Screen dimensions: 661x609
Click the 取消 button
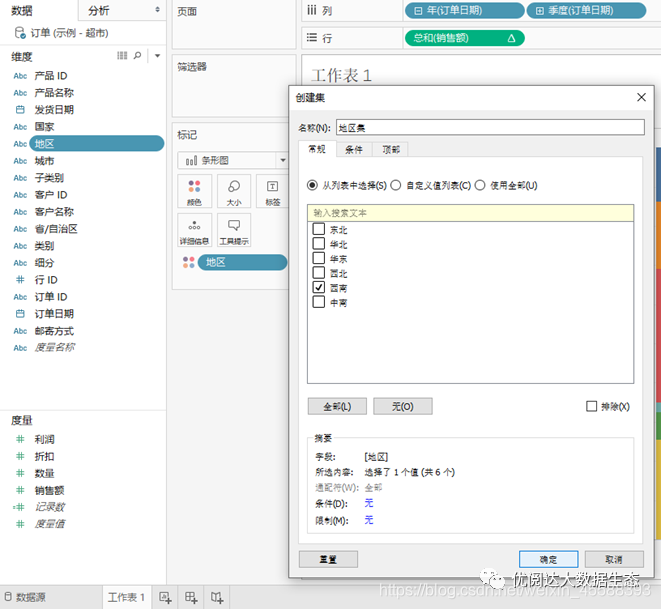614,559
